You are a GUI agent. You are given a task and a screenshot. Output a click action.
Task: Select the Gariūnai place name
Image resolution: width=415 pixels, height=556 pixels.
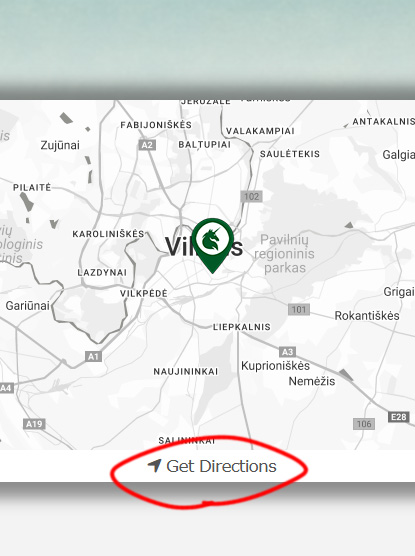pos(27,306)
